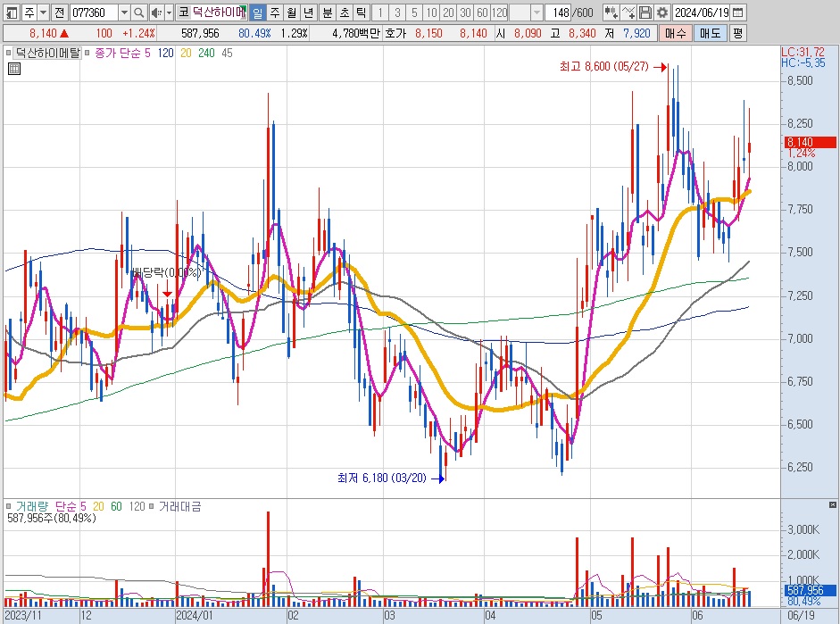Close the volume panel x icon
Image resolution: width=840 pixels, height=624 pixels.
point(832,505)
